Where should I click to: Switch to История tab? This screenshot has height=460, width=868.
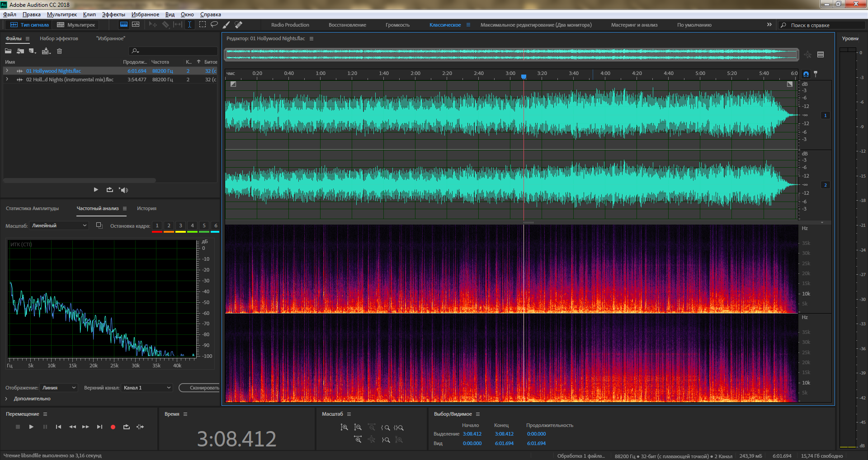point(146,208)
